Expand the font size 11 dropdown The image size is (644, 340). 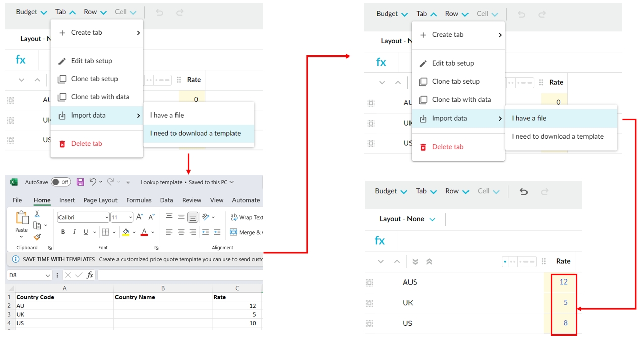point(130,218)
